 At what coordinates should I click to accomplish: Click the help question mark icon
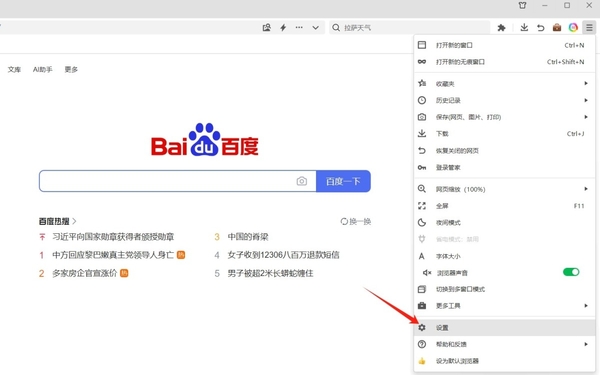[x=422, y=344]
